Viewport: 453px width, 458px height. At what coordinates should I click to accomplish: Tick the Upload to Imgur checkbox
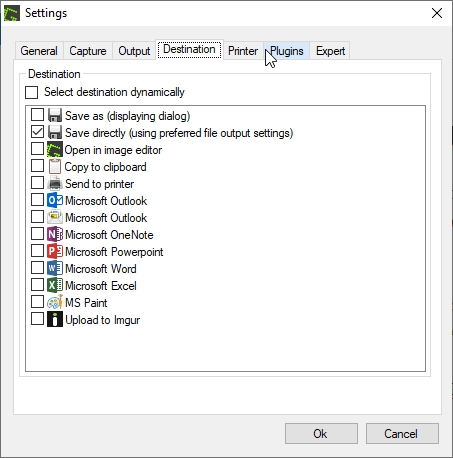coord(37,319)
